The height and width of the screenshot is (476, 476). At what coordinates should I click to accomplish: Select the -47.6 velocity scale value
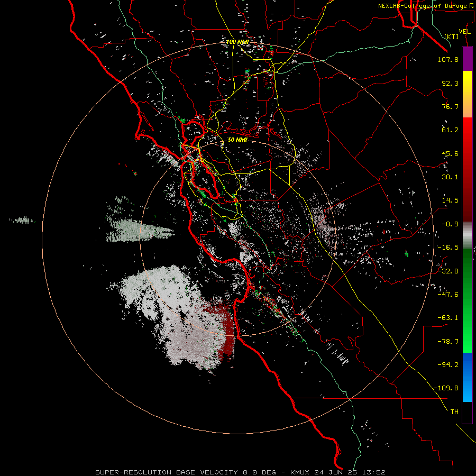point(448,295)
